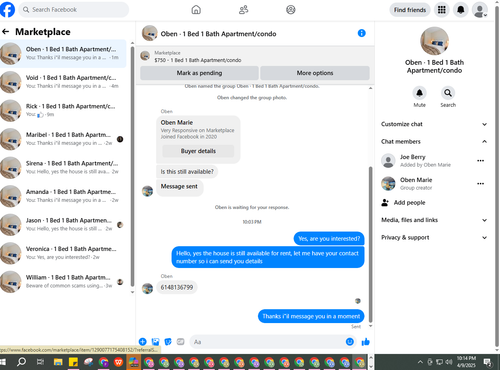Select the 'Thanks i'll message you' bubble
Screen dimensions: 500x370
click(311, 316)
